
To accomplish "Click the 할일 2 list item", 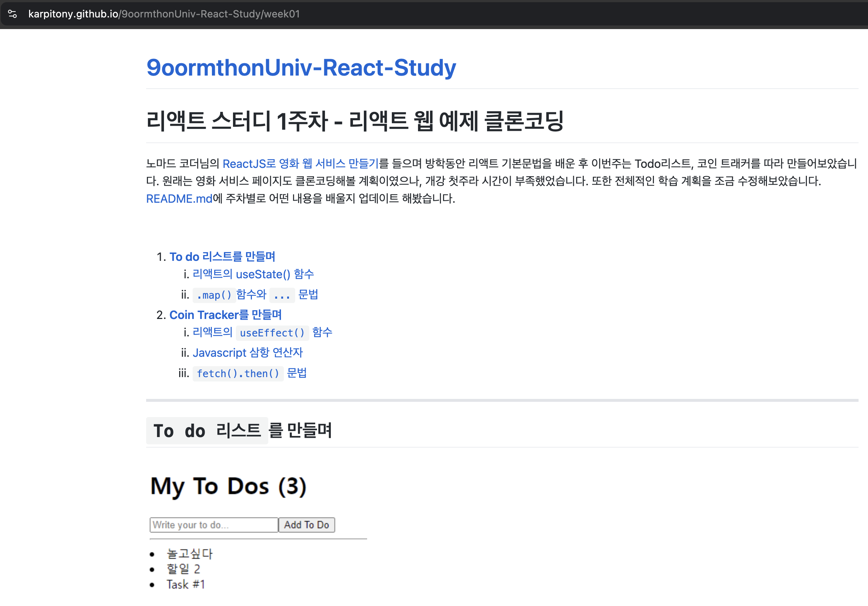I will (x=183, y=569).
